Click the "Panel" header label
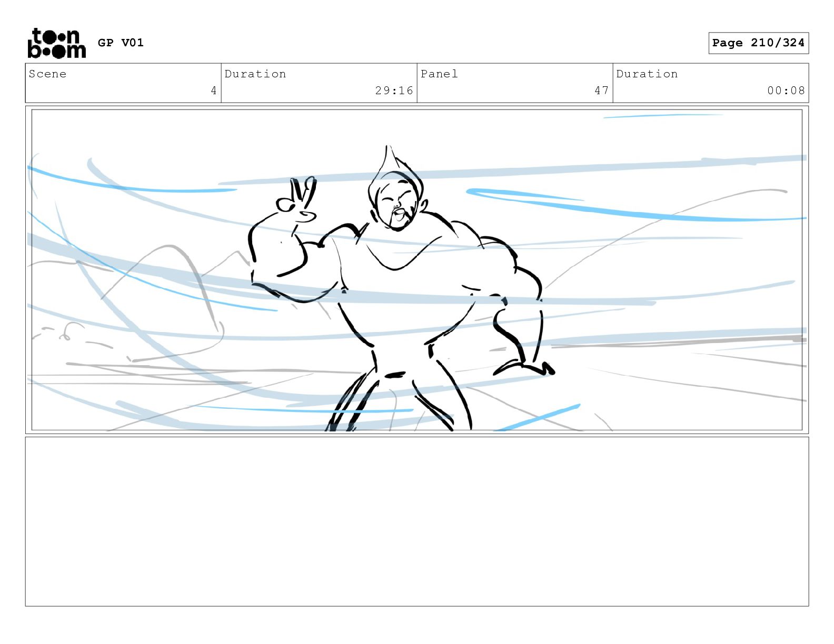The width and height of the screenshot is (834, 644). [439, 74]
